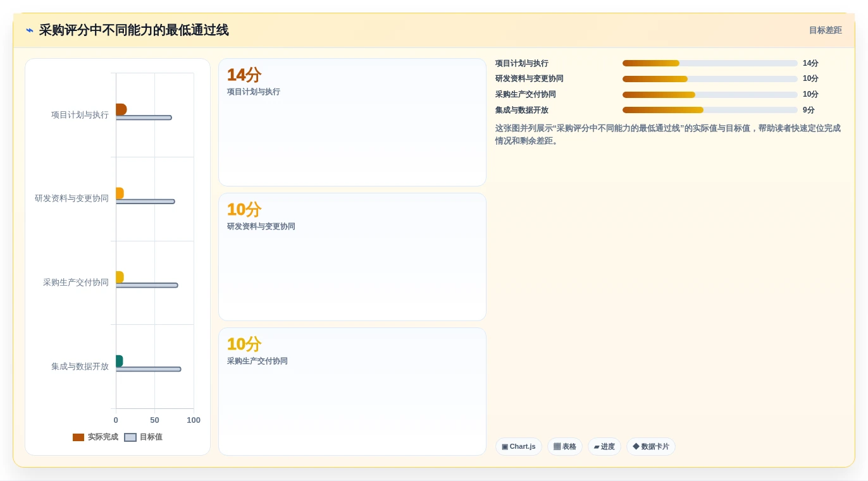
Task: Click the 100 tick on the chart axis
Action: click(x=194, y=420)
